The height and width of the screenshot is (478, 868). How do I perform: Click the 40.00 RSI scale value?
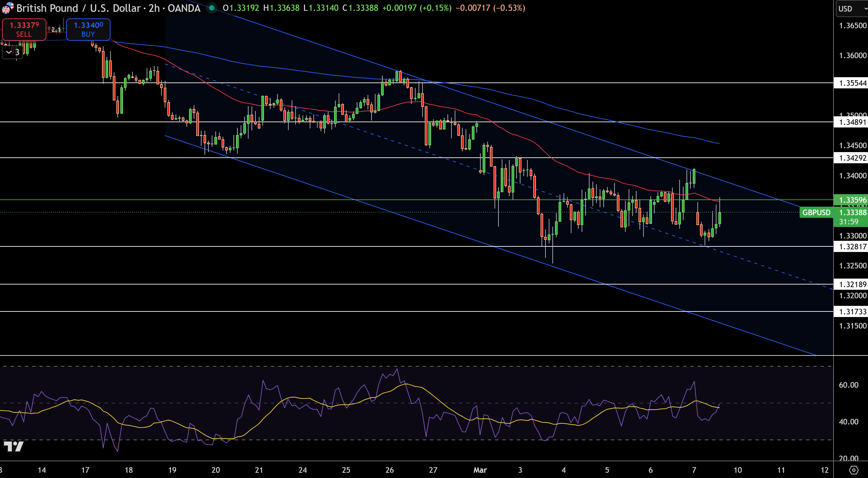[849, 421]
